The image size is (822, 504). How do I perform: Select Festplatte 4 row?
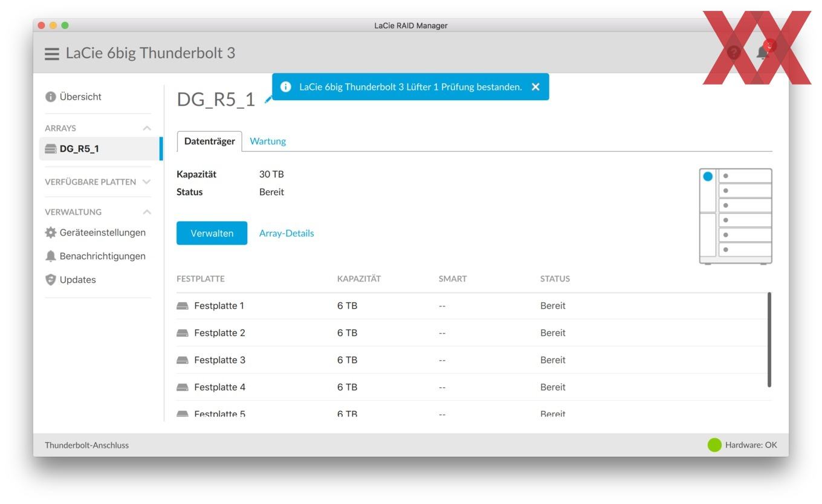tap(471, 387)
